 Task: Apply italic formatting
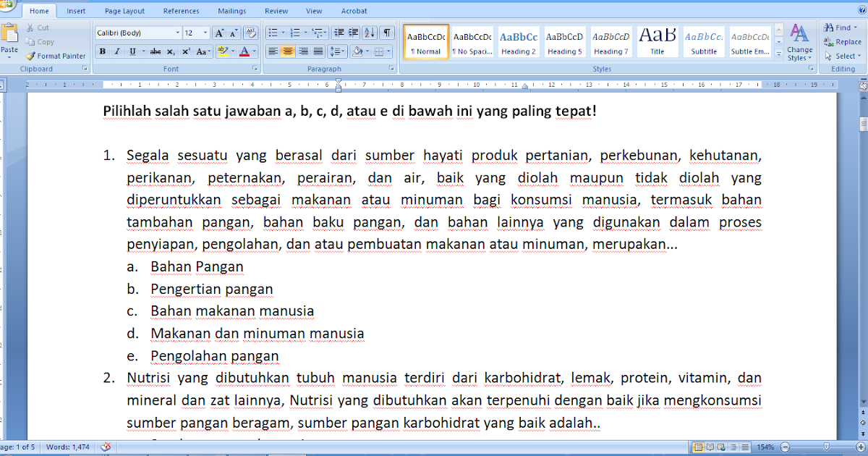pos(116,51)
